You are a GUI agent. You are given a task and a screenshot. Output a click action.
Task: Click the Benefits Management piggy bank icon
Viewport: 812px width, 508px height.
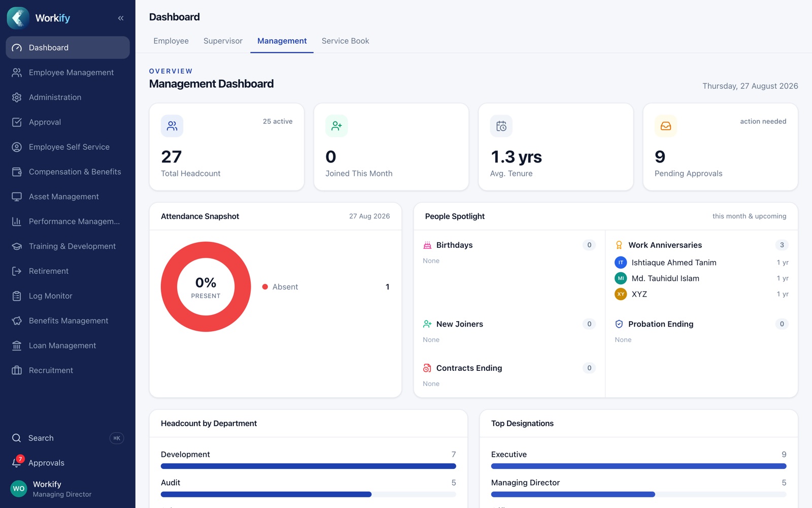(x=17, y=321)
